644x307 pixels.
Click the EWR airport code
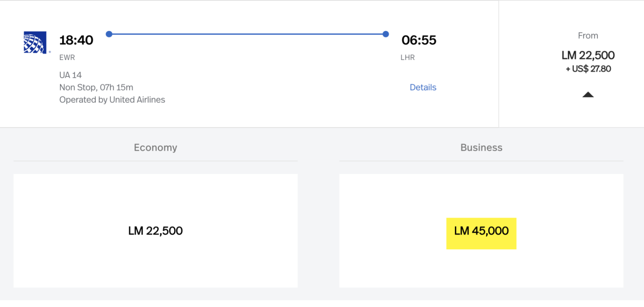click(x=67, y=58)
